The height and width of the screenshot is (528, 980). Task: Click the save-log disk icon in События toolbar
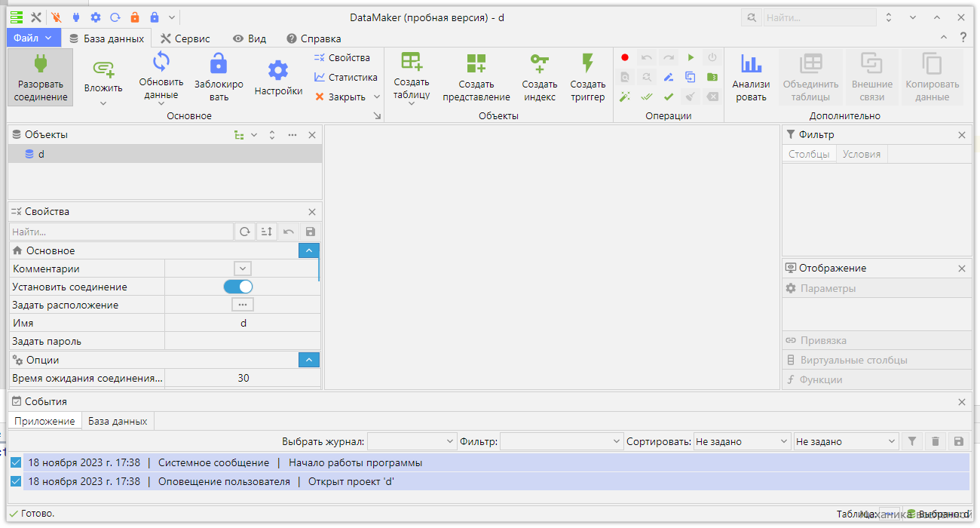958,441
